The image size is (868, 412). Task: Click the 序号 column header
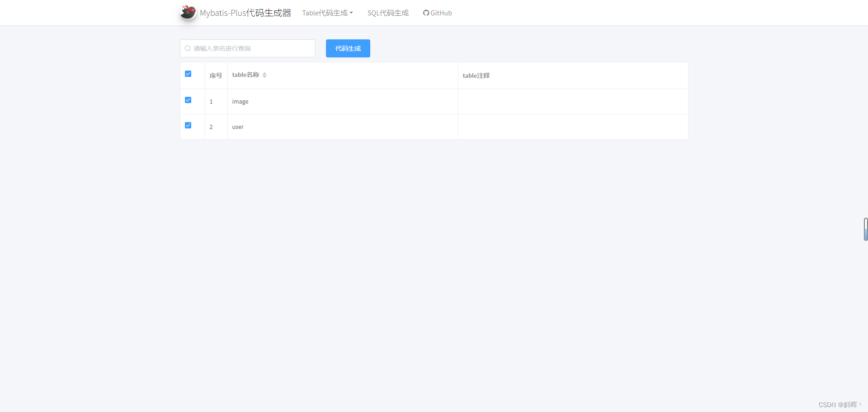click(216, 76)
